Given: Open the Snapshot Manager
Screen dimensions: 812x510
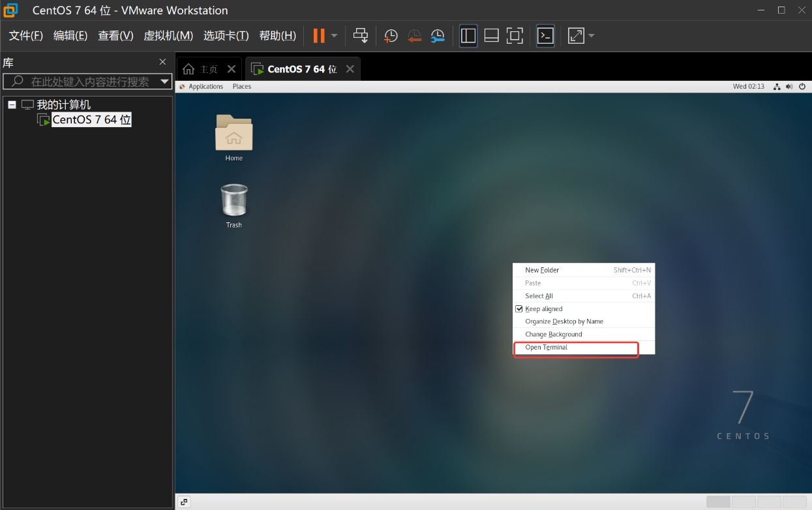Looking at the screenshot, I should pyautogui.click(x=437, y=36).
